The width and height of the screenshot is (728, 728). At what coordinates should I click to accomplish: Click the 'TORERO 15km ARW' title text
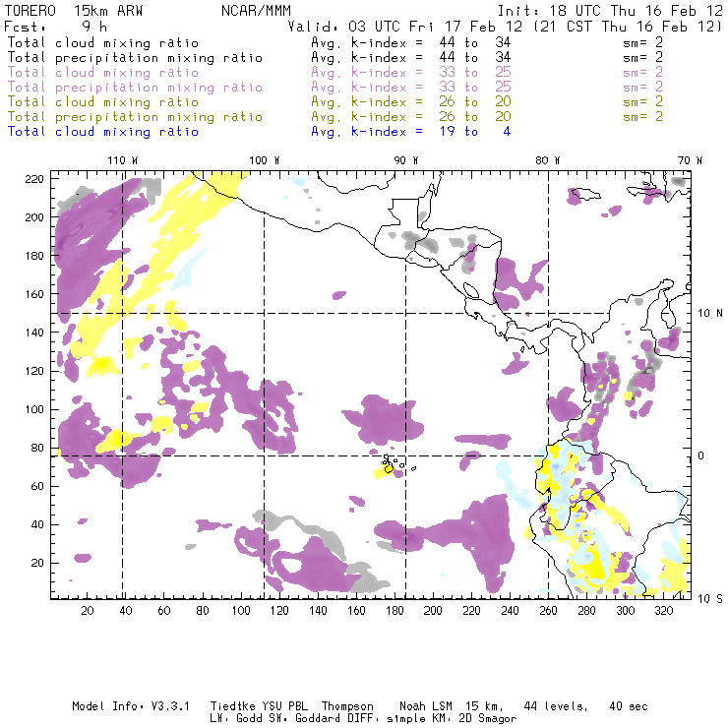[74, 11]
